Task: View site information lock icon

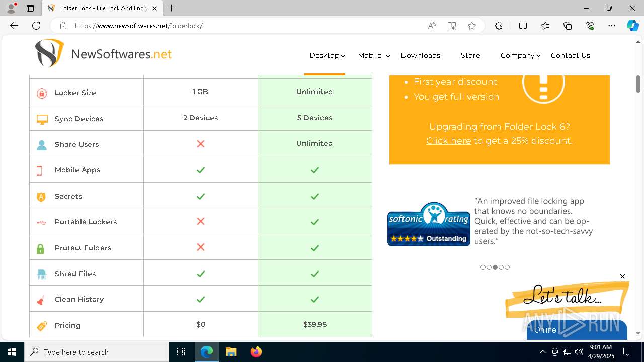Action: pos(63,26)
